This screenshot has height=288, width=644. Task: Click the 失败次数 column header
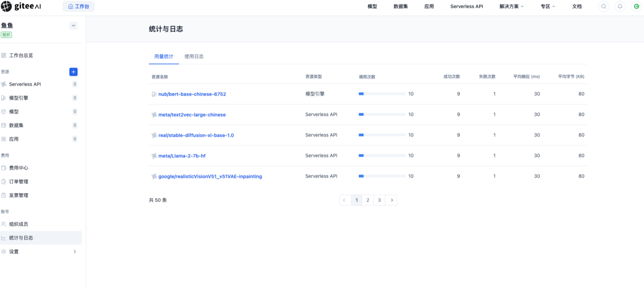click(x=487, y=76)
